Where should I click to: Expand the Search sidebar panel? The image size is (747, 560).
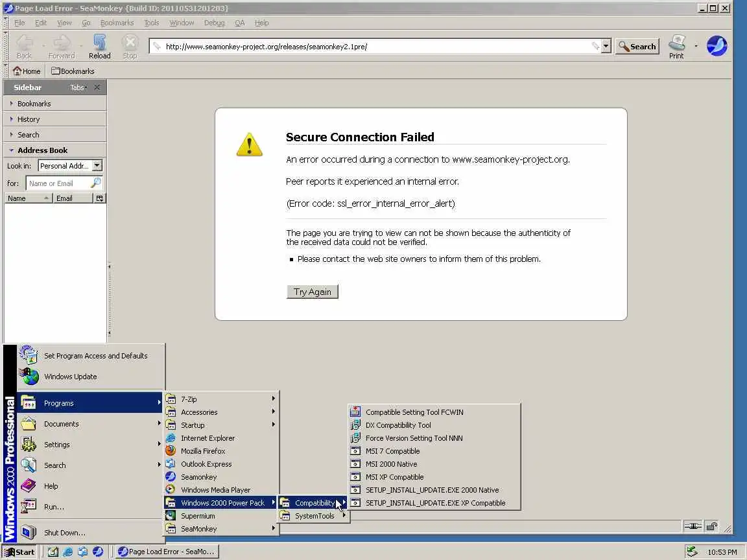tap(54, 135)
